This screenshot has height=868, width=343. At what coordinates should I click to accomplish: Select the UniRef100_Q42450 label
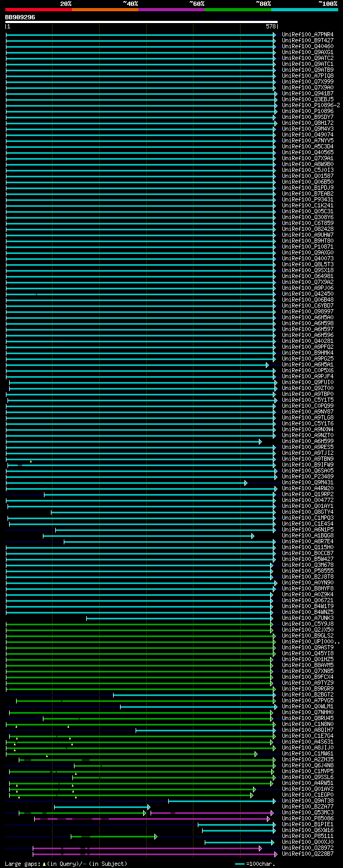pos(308,294)
